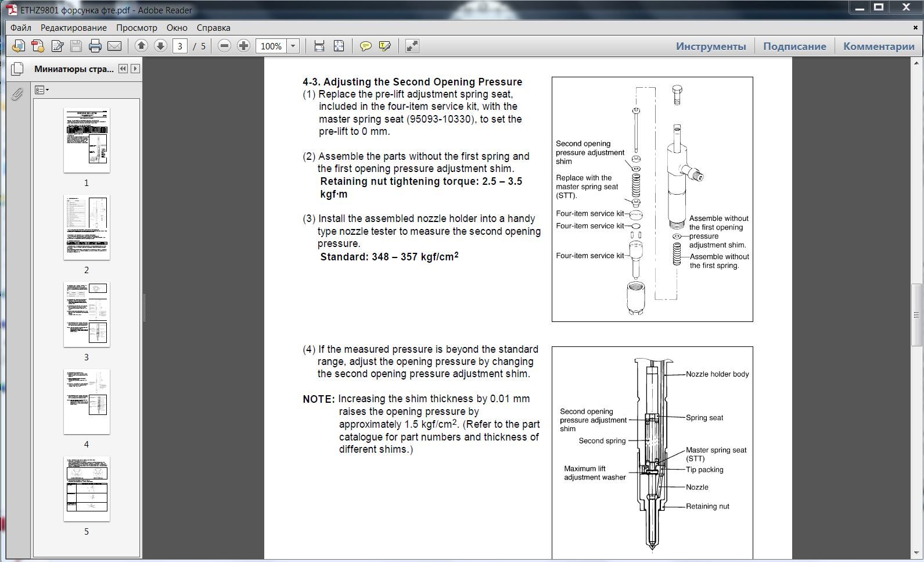This screenshot has height=562, width=924.
Task: Click the scrollbar up arrow
Action: [x=916, y=62]
